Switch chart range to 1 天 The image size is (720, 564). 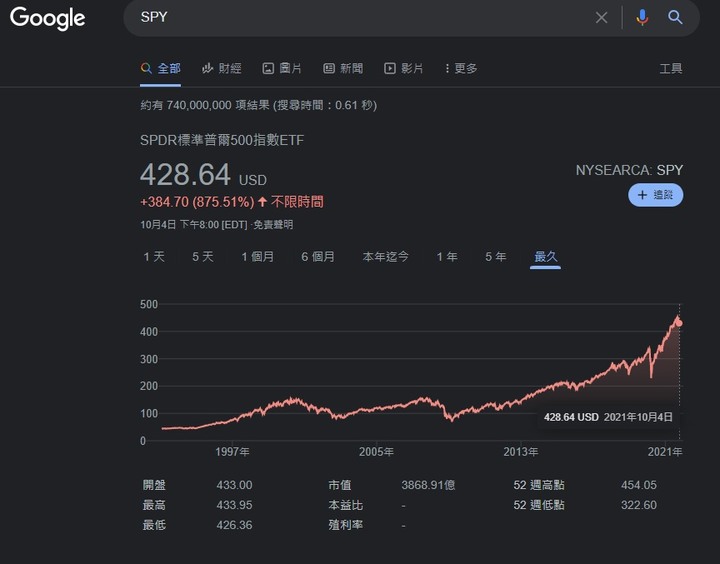(x=154, y=256)
